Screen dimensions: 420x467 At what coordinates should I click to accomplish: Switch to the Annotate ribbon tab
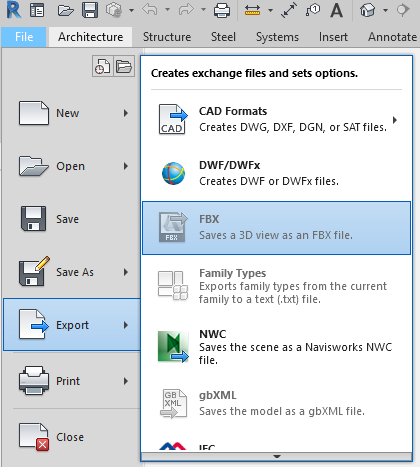392,37
